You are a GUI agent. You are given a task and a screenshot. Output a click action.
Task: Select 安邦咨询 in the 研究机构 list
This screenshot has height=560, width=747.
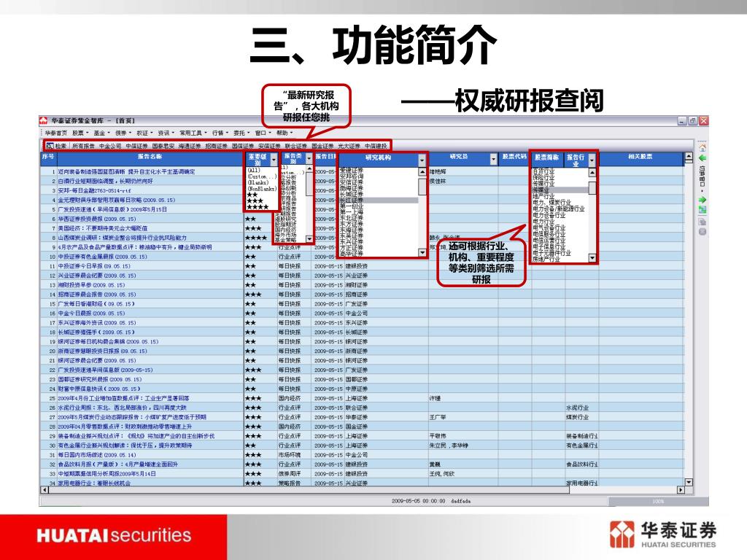[352, 176]
